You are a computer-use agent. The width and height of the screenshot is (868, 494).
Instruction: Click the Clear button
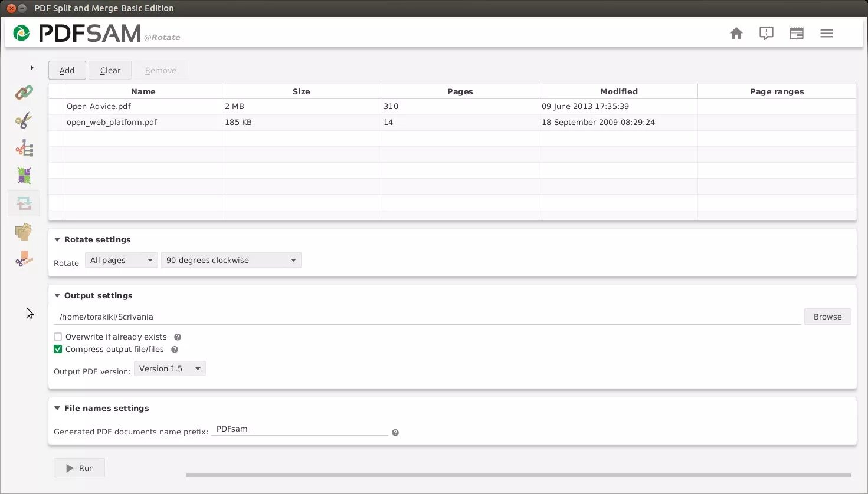110,70
